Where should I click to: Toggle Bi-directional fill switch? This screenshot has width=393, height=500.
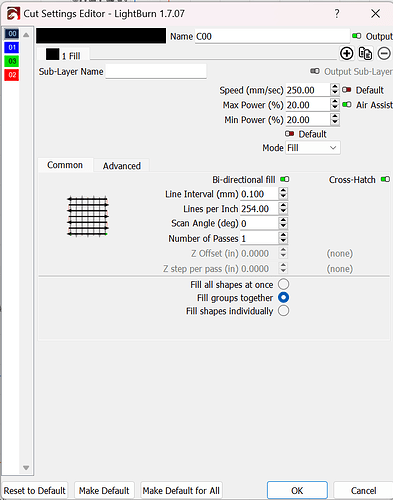(285, 179)
